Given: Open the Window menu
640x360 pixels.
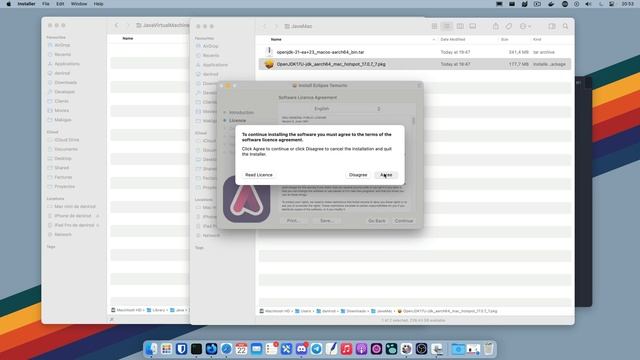Looking at the screenshot, I should click(x=79, y=4).
